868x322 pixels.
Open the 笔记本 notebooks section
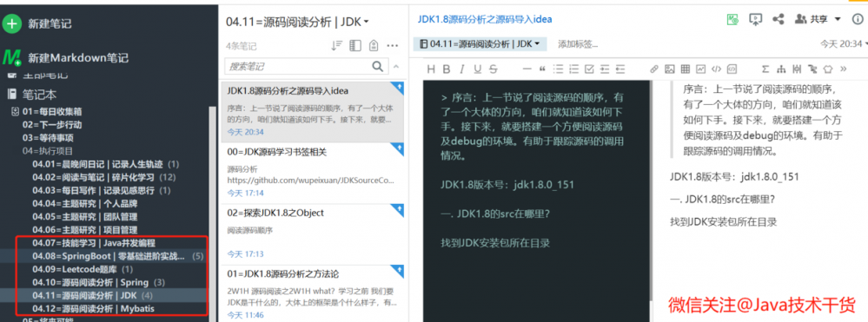coord(32,95)
